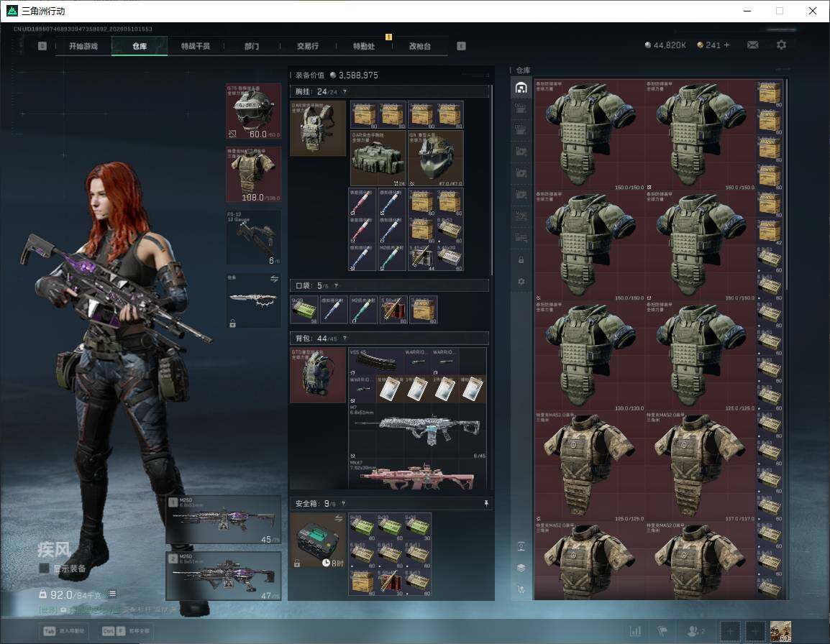Select the VSS 45 magazine in the backpack
Screen dimensions: 830x644
pyautogui.click(x=376, y=362)
